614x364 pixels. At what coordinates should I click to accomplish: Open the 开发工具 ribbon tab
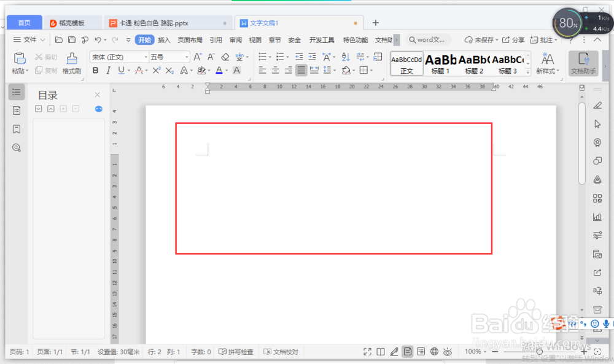click(x=322, y=40)
